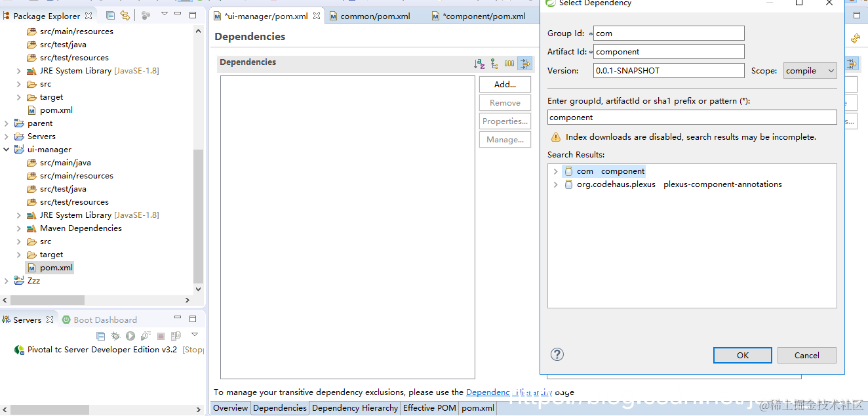The image size is (868, 416).
Task: Expand the com component search result
Action: click(x=555, y=171)
